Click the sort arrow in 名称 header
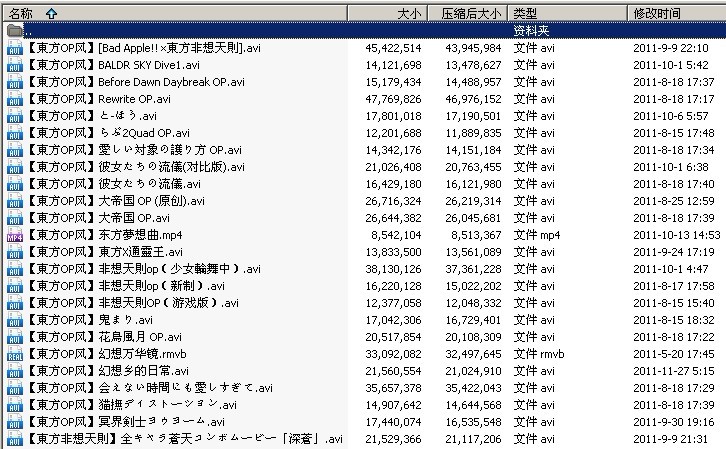The height and width of the screenshot is (449, 726). 51,13
